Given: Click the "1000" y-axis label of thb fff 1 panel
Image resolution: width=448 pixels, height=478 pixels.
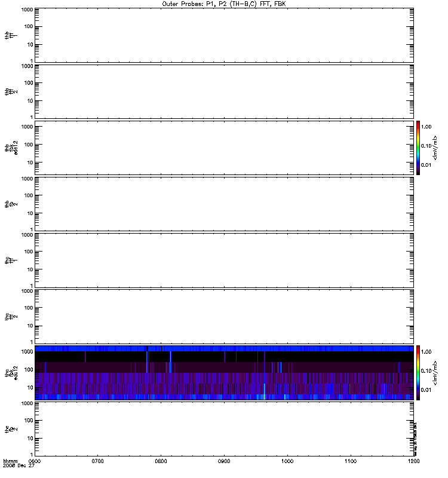Looking at the screenshot, I should point(27,10).
